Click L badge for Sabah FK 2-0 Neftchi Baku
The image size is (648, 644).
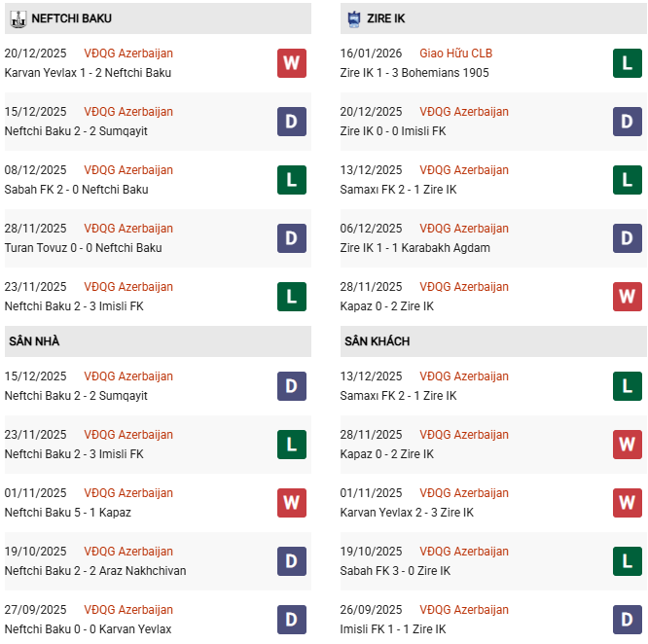(291, 180)
